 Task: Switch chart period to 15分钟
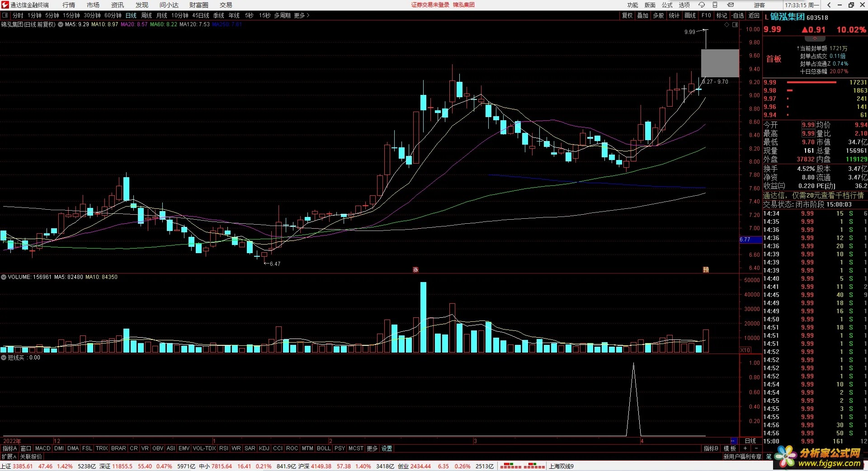pyautogui.click(x=71, y=15)
